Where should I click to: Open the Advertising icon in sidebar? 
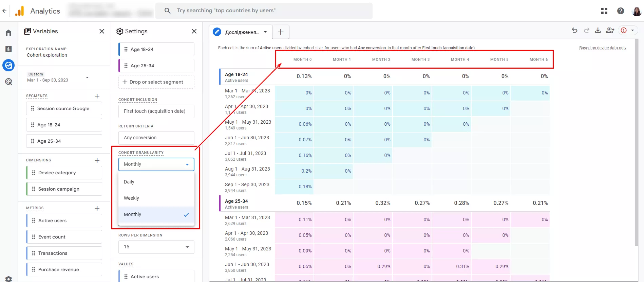(x=8, y=82)
